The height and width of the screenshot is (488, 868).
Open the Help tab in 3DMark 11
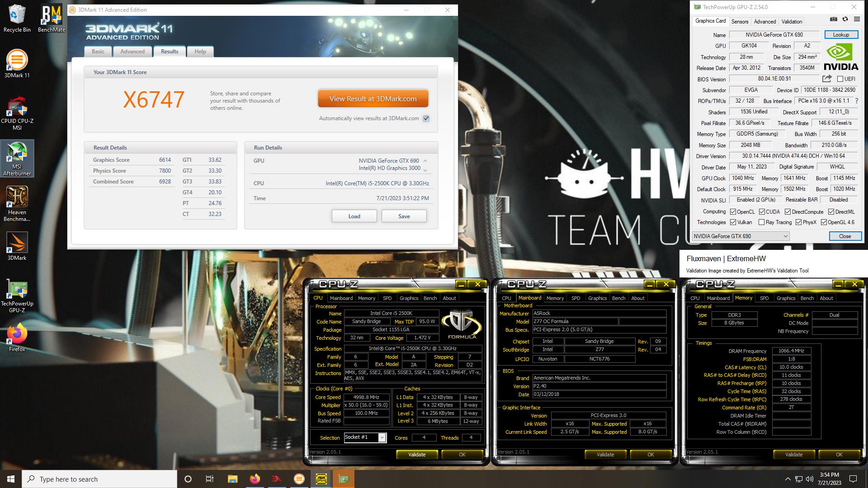pos(200,52)
